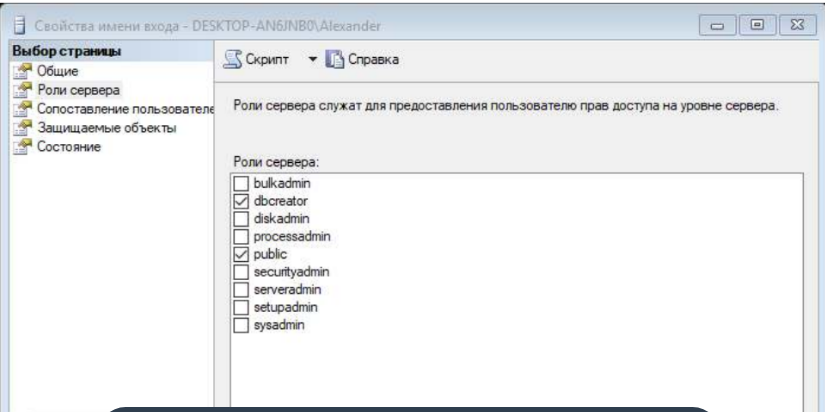Screen dimensions: 825x412
Task: Click the Справка help icon
Action: (x=334, y=59)
